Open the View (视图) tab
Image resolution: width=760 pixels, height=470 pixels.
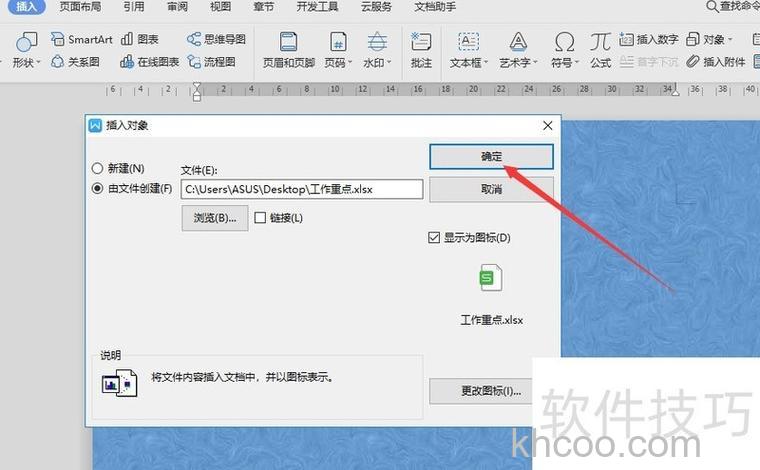[x=221, y=6]
